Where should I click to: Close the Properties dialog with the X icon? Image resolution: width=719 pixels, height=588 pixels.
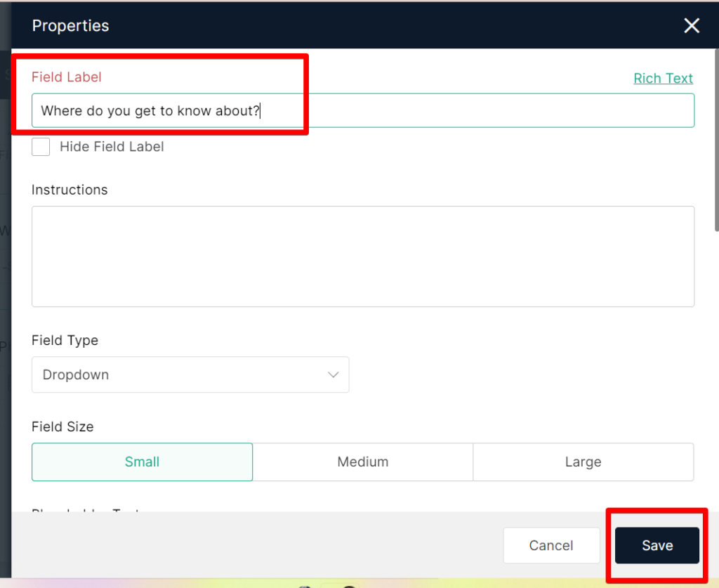(x=691, y=25)
